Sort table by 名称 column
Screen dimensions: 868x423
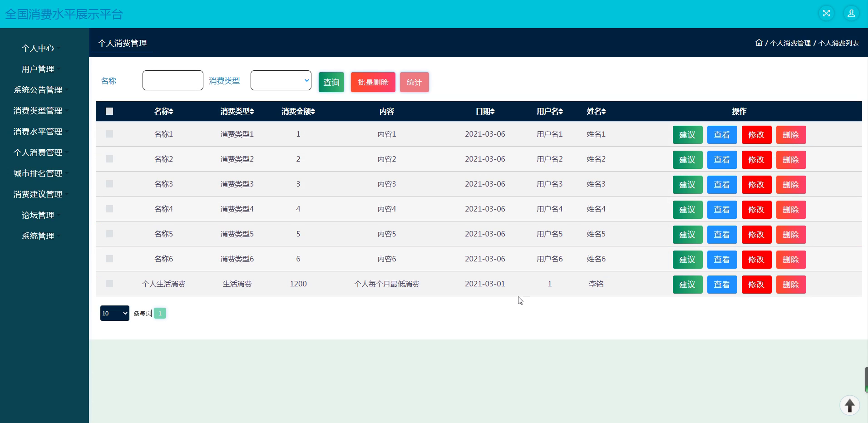(x=163, y=111)
